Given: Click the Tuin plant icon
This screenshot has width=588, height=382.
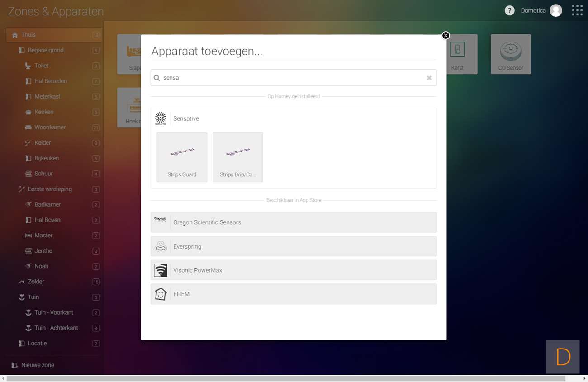Looking at the screenshot, I should 21,297.
